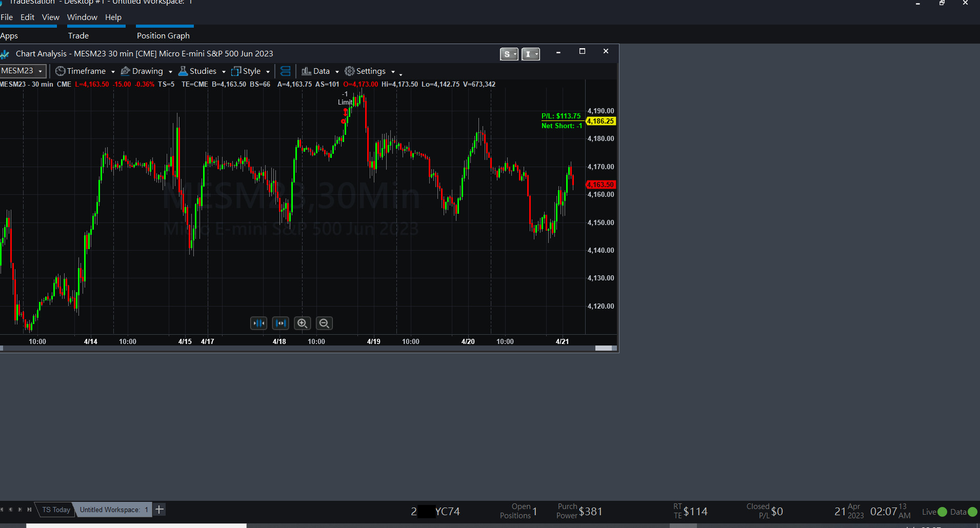Click the green Data status indicator
This screenshot has height=528, width=980.
tap(972, 512)
